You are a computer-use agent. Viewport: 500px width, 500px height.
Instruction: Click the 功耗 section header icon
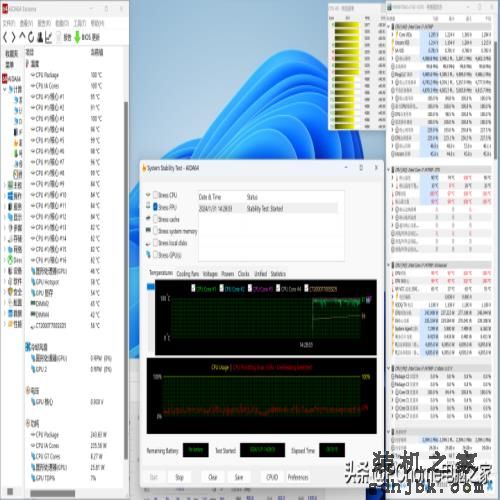[28, 423]
